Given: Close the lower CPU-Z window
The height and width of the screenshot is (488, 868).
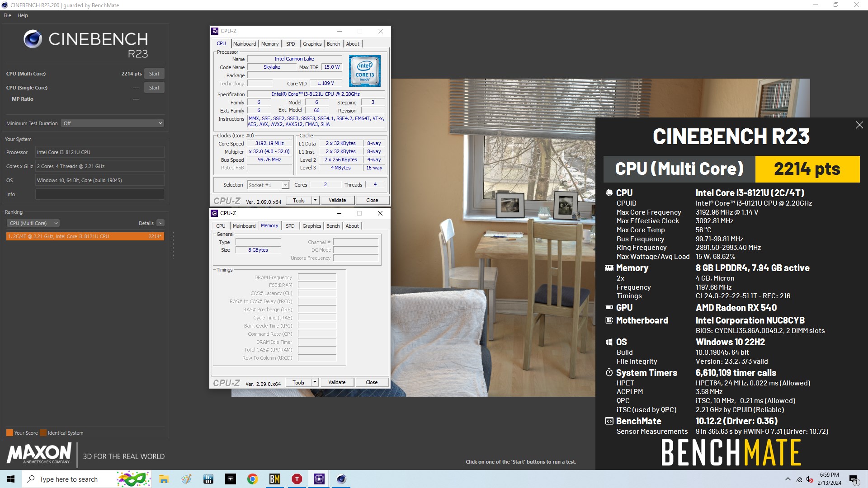Looking at the screenshot, I should click(380, 213).
